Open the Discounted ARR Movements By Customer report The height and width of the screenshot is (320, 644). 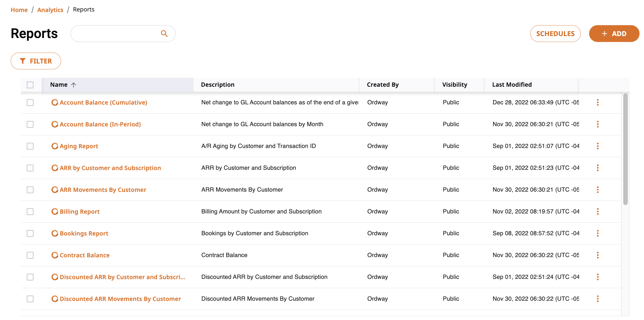click(x=120, y=299)
